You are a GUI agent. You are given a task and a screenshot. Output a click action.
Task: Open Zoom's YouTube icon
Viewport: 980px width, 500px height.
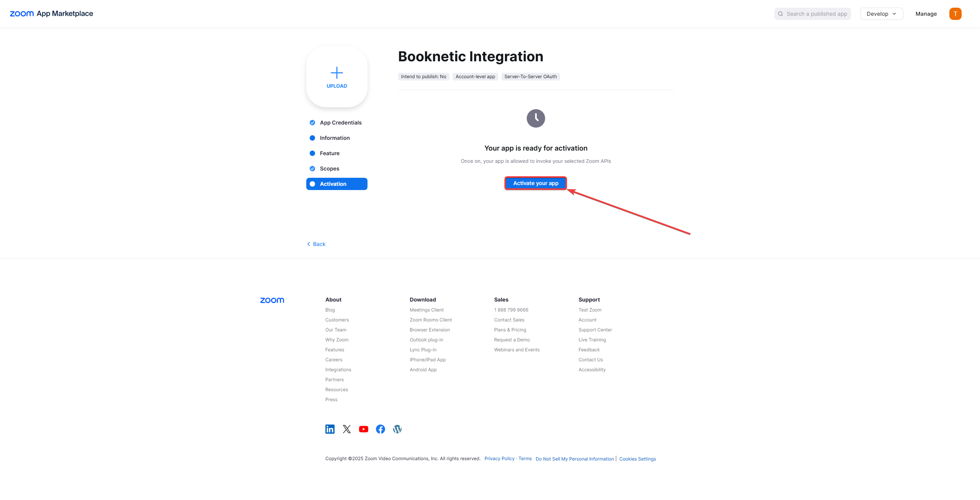(364, 429)
